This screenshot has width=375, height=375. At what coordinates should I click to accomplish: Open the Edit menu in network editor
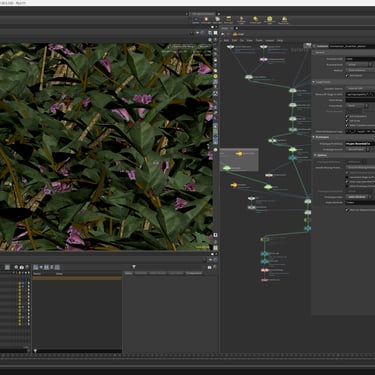(x=234, y=40)
